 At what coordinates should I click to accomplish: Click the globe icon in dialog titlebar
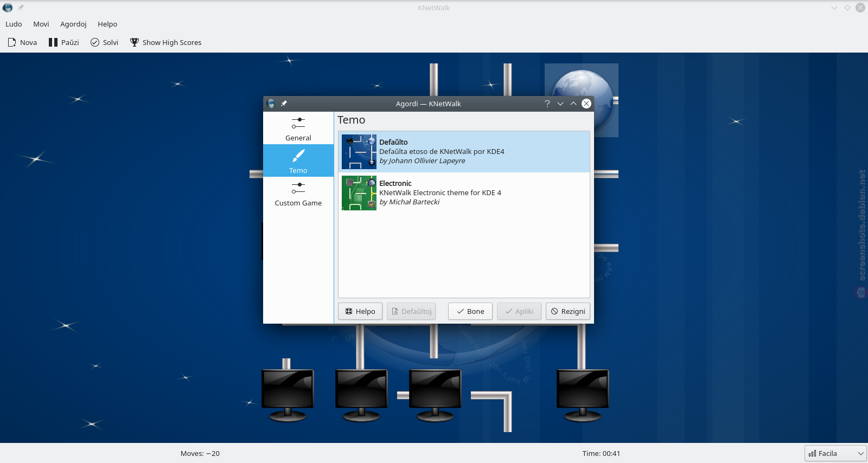coord(271,104)
